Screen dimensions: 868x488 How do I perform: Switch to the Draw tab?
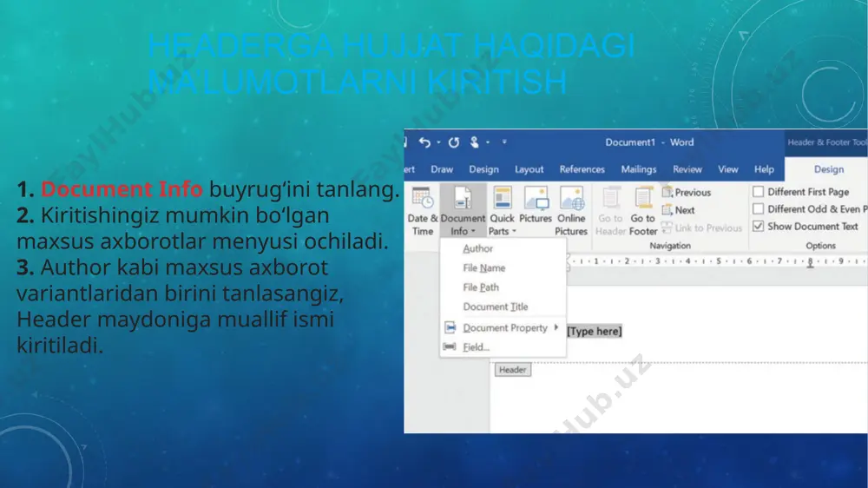(442, 169)
